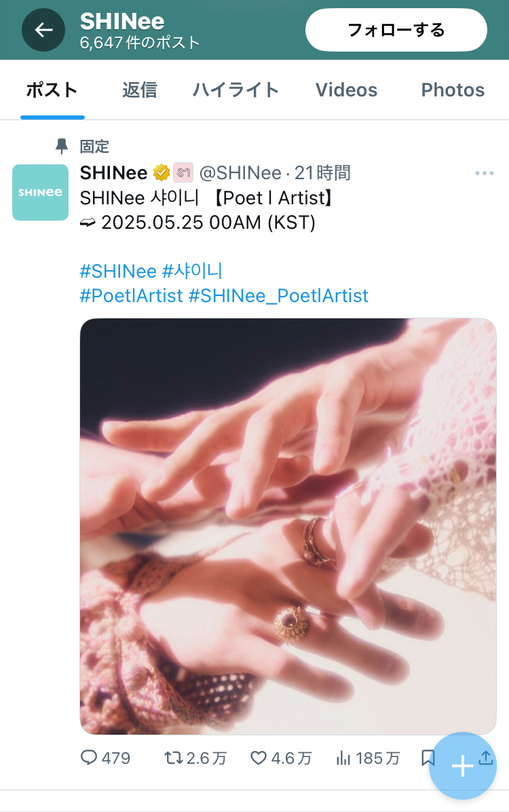Click the gold verified badge
The height and width of the screenshot is (812, 509).
(x=162, y=172)
